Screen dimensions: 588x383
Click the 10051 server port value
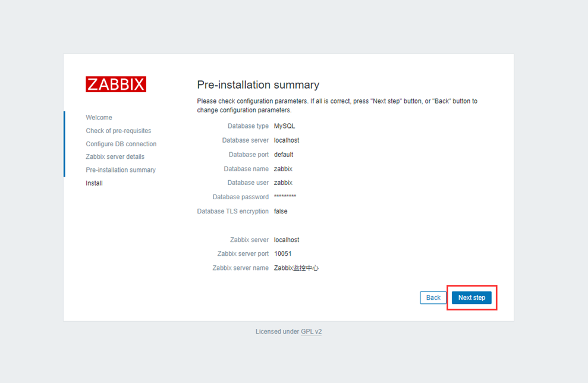point(283,253)
